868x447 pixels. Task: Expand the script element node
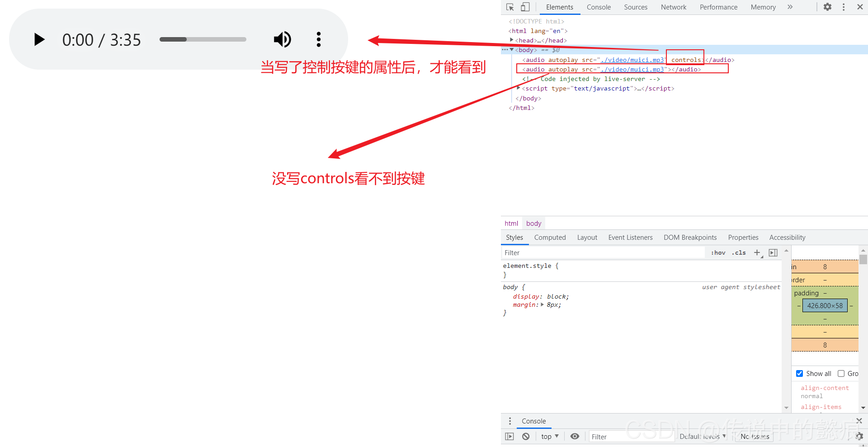click(x=519, y=88)
